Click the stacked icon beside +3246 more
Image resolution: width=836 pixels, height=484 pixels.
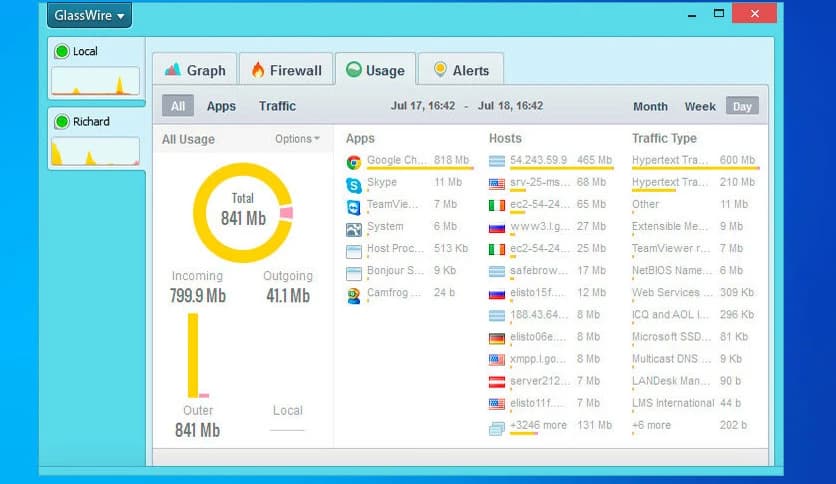(496, 428)
